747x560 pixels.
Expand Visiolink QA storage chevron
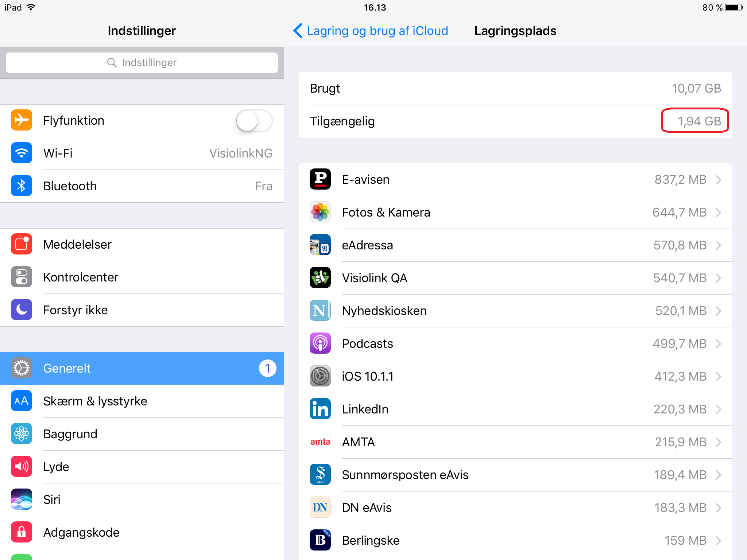(x=719, y=278)
